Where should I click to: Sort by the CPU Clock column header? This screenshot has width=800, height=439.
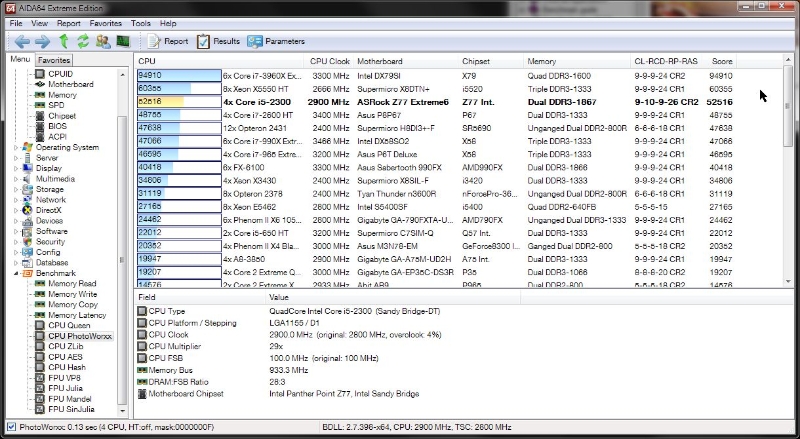(x=330, y=61)
